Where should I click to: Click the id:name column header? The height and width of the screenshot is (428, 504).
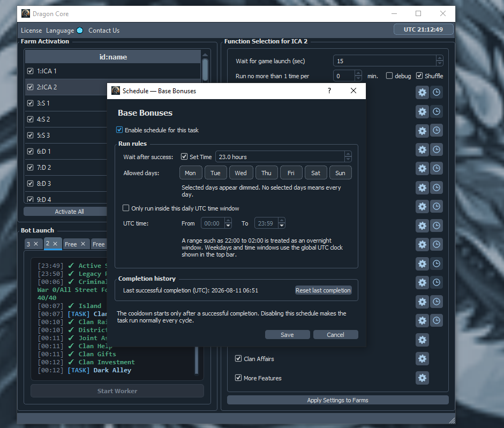(113, 57)
